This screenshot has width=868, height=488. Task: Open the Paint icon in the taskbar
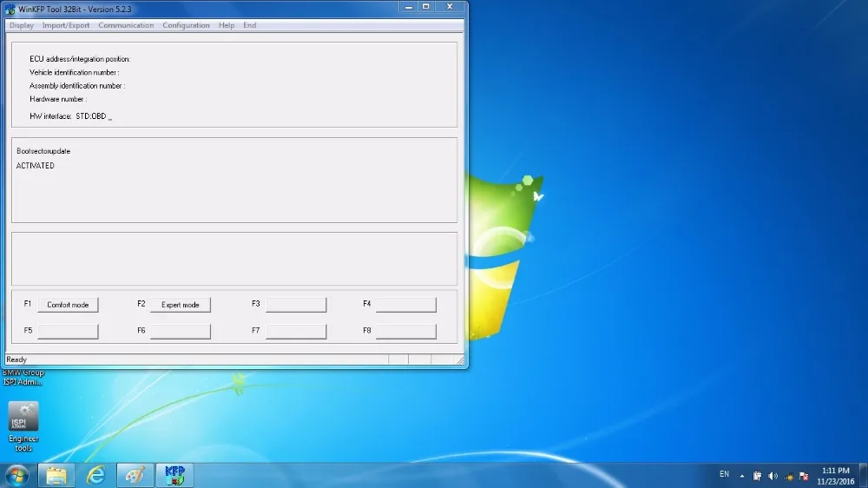tap(135, 475)
